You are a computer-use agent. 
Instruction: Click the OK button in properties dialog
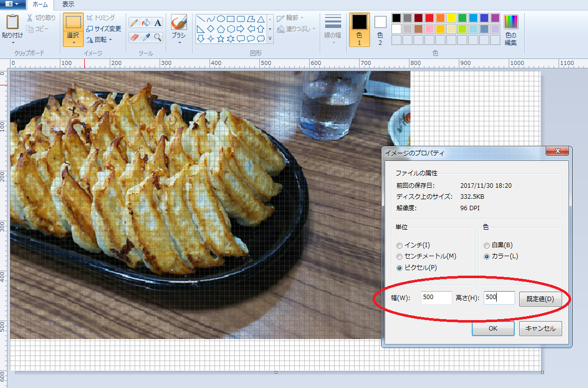493,328
